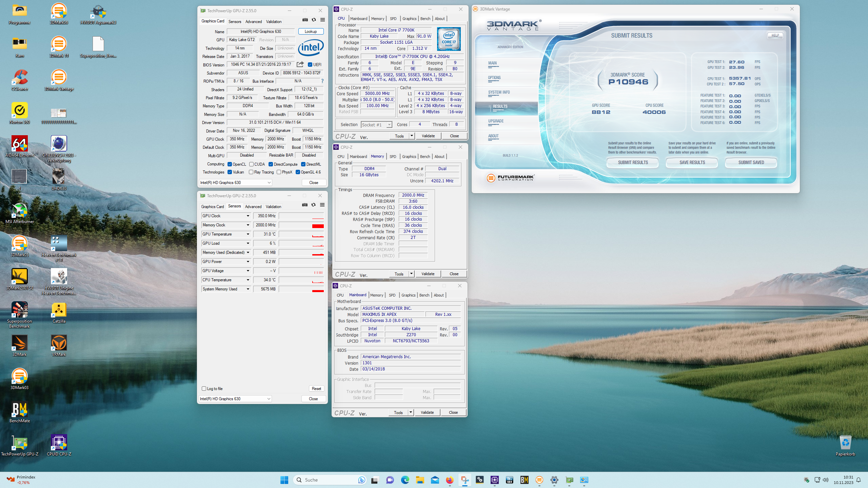Switch to Bench tab in top CPU-Z window
This screenshot has width=868, height=488.
point(425,19)
